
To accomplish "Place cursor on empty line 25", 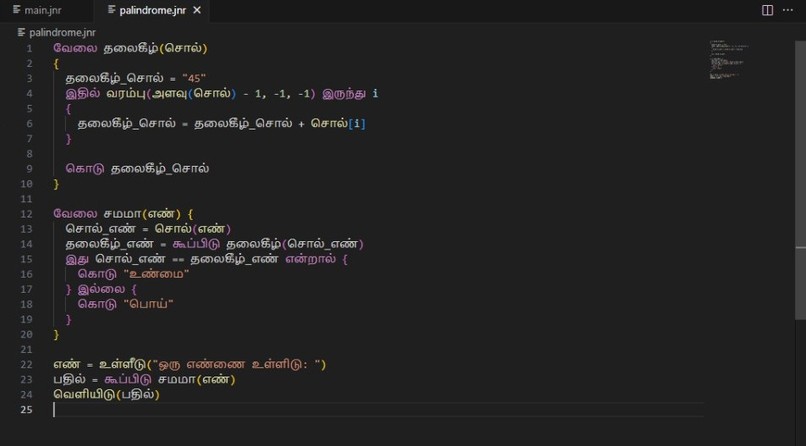I will pos(378,410).
